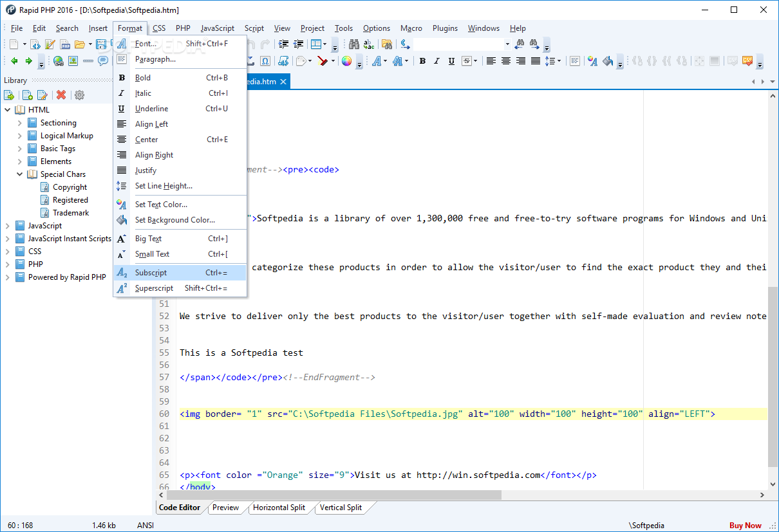Click the Library add item icon
Viewport: 779px width, 532px height.
[27, 95]
